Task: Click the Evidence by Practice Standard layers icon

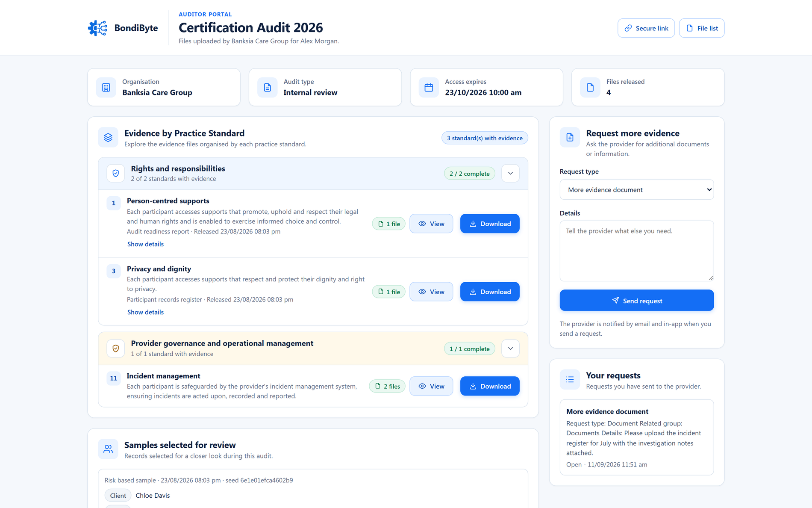Action: (x=108, y=137)
